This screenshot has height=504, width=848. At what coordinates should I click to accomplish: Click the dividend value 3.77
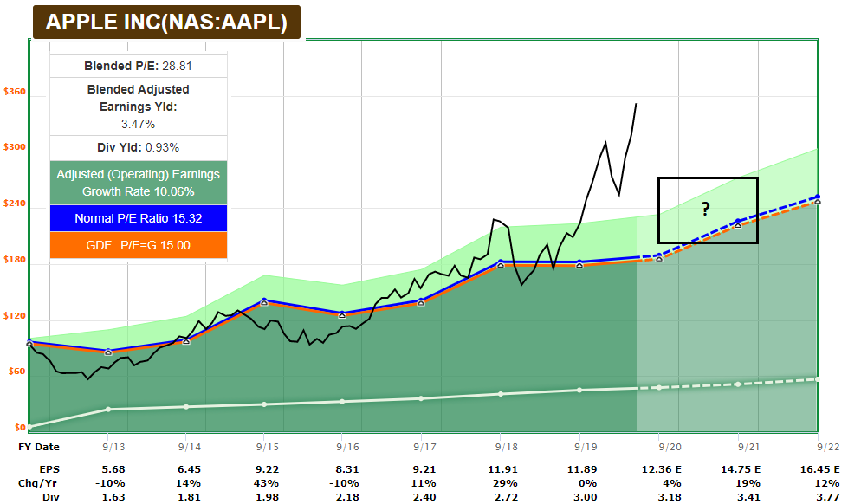828,497
